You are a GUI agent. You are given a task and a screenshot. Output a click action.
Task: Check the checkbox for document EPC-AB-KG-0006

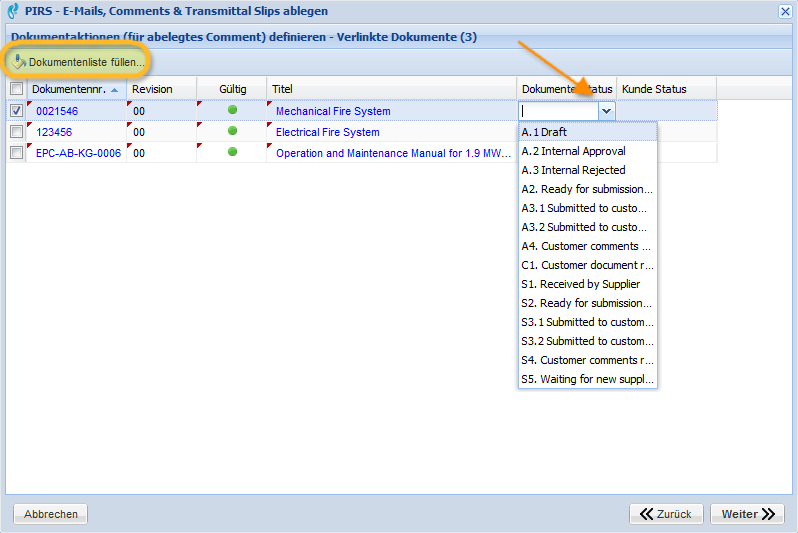tap(16, 153)
